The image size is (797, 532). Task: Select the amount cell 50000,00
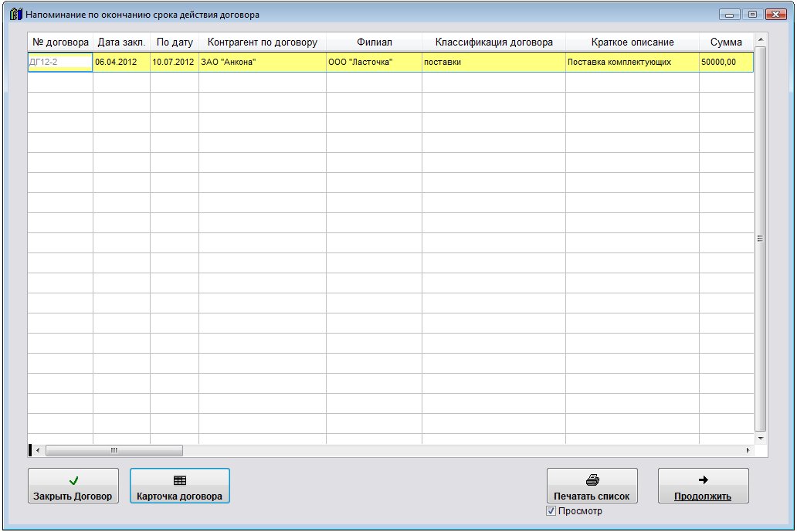(727, 62)
